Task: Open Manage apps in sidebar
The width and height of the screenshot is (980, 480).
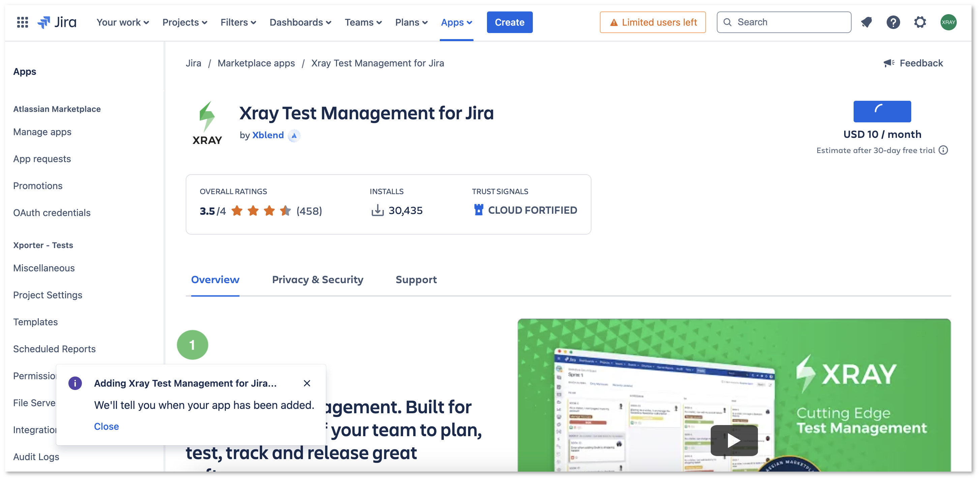Action: coord(42,132)
